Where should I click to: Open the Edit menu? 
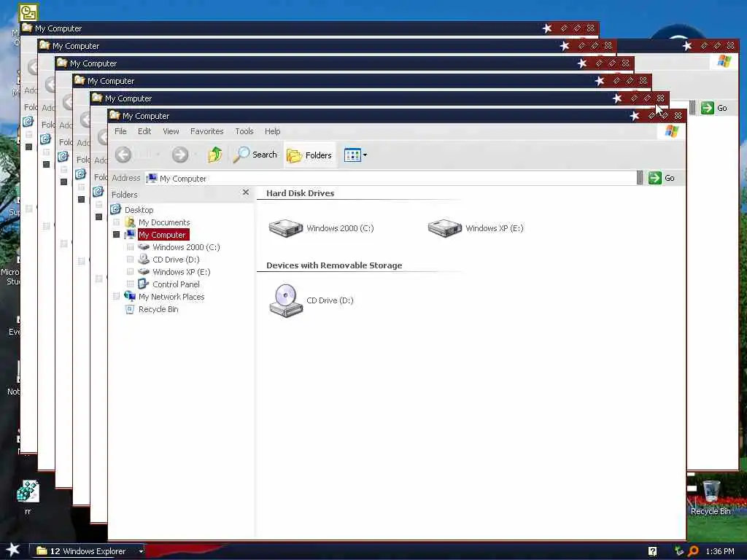[144, 131]
